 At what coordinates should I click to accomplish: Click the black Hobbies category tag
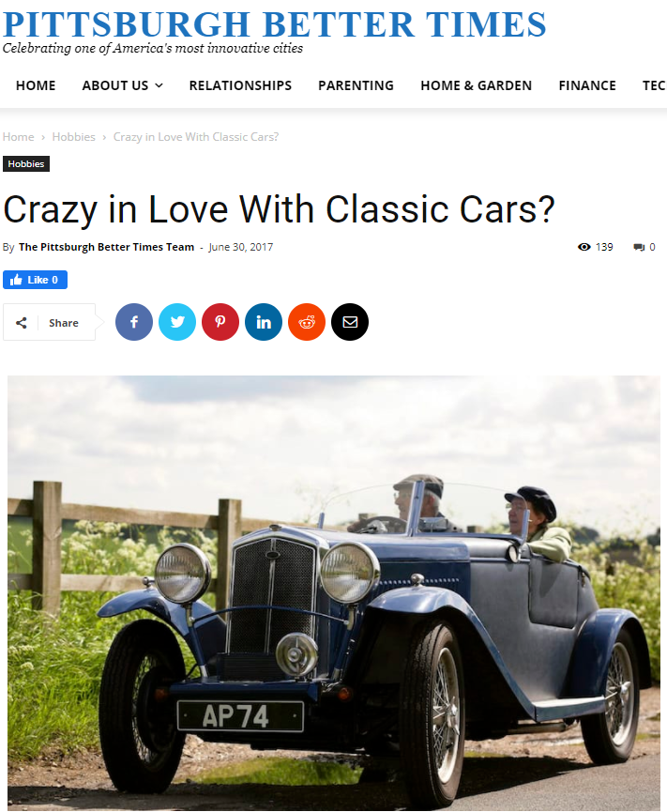click(x=26, y=163)
